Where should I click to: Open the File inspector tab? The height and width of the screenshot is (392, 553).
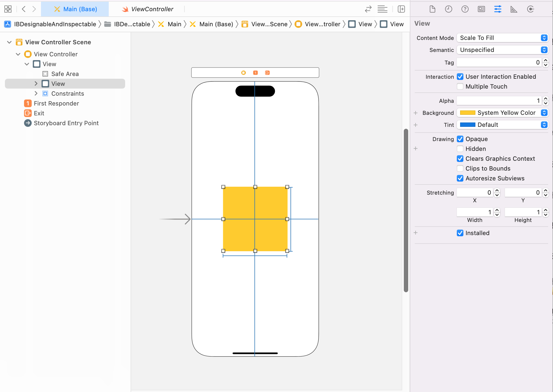(x=432, y=9)
